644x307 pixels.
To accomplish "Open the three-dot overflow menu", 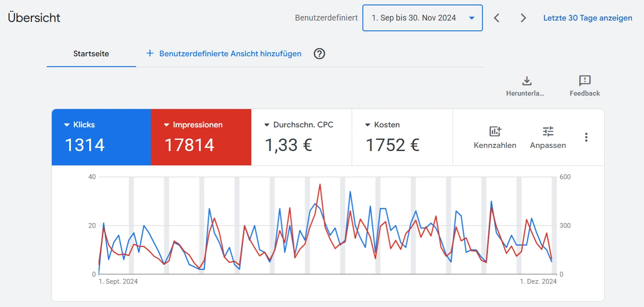I will pyautogui.click(x=586, y=137).
